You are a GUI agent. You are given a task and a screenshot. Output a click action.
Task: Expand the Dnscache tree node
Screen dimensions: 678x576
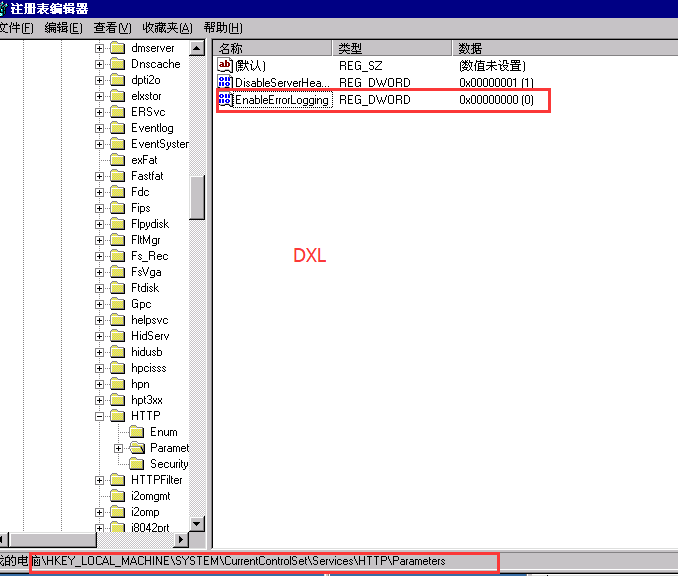point(99,64)
